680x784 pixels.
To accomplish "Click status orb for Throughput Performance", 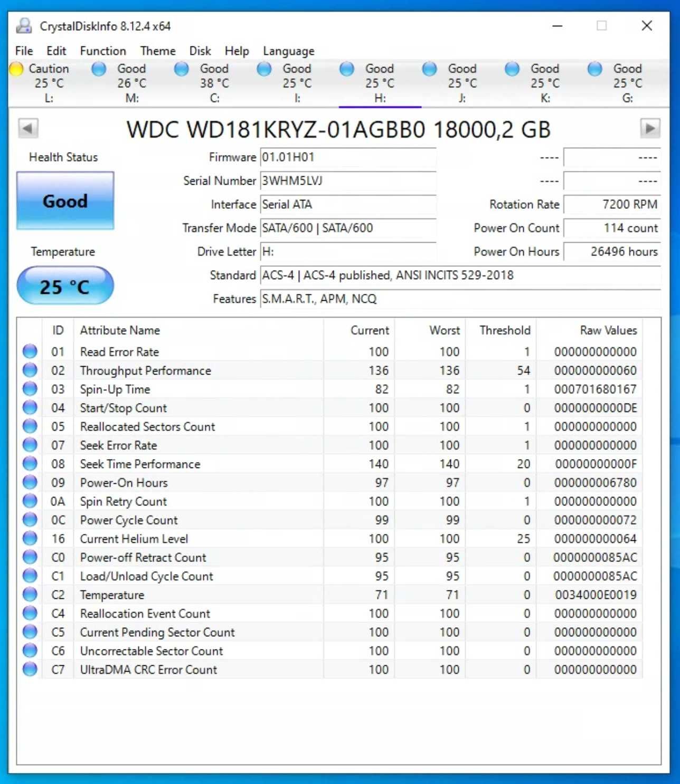I will point(30,370).
